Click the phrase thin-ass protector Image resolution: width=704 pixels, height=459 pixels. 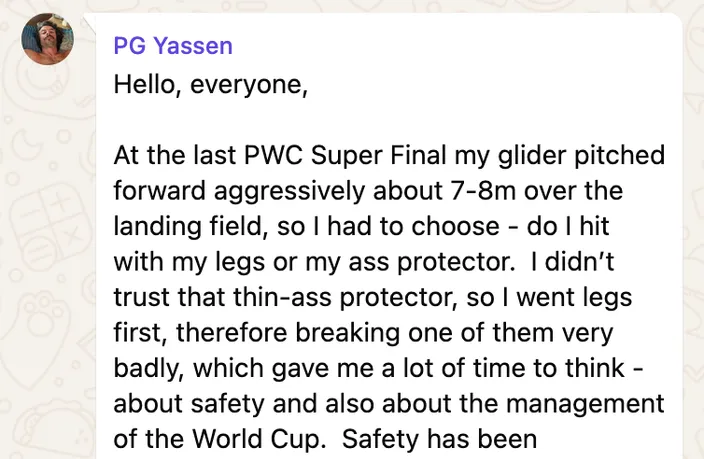pyautogui.click(x=345, y=297)
